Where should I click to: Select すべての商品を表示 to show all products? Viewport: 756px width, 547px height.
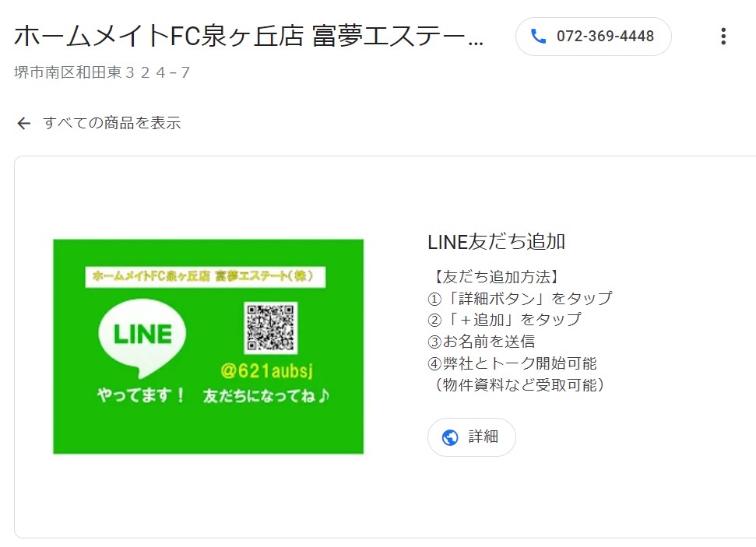tap(112, 123)
